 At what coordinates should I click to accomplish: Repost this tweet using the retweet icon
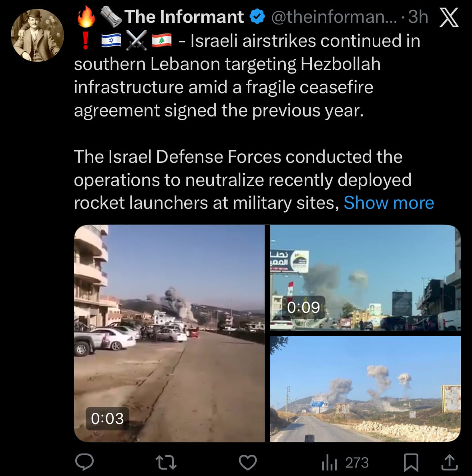pyautogui.click(x=166, y=462)
